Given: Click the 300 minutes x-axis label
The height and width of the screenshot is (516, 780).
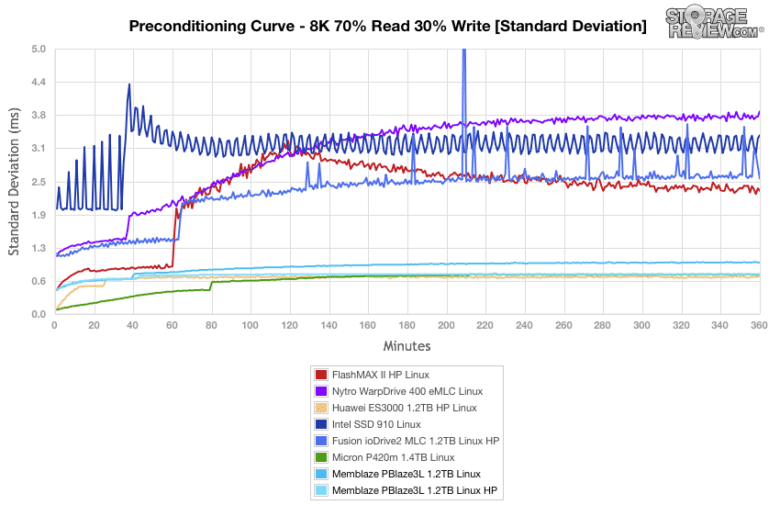Looking at the screenshot, I should point(642,325).
